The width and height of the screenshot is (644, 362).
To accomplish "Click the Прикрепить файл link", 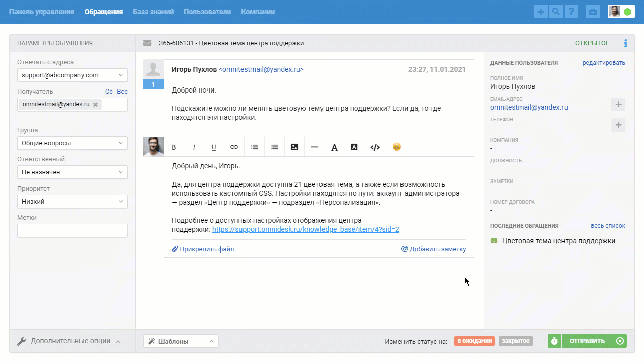I will tap(206, 249).
